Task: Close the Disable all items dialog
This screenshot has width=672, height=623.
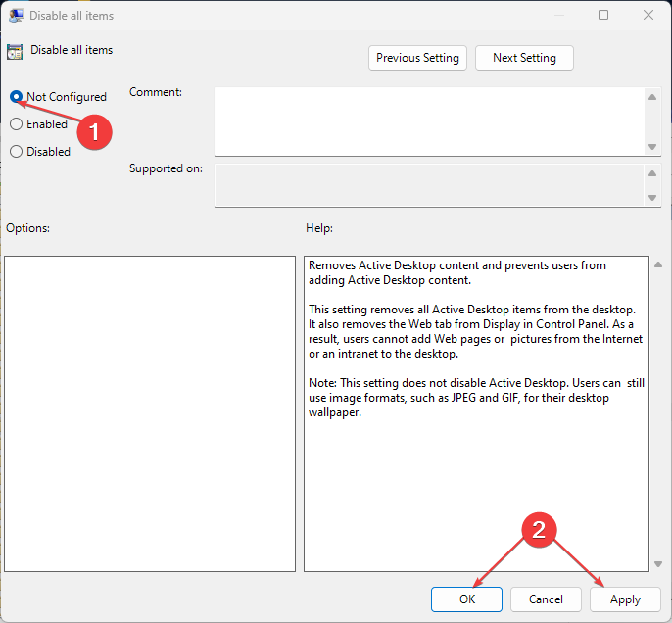Action: click(x=648, y=15)
